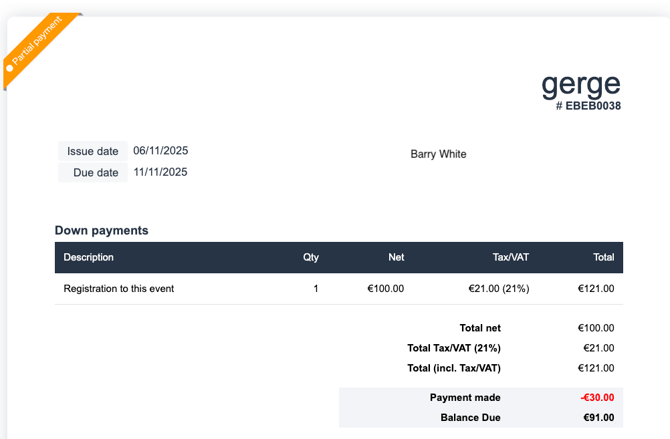The width and height of the screenshot is (670, 439).
Task: Select the due date 11/11/2025
Action: (160, 172)
